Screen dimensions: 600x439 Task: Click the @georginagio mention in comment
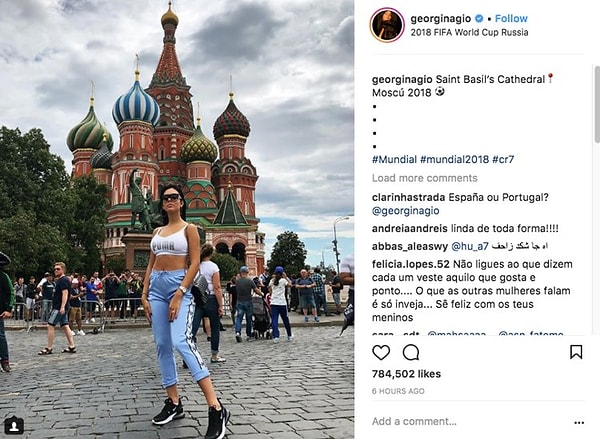[406, 211]
